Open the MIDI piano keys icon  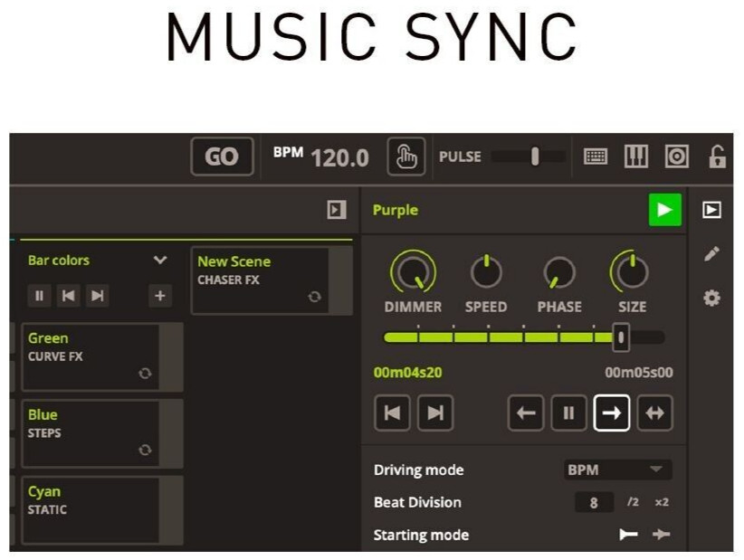tap(636, 157)
